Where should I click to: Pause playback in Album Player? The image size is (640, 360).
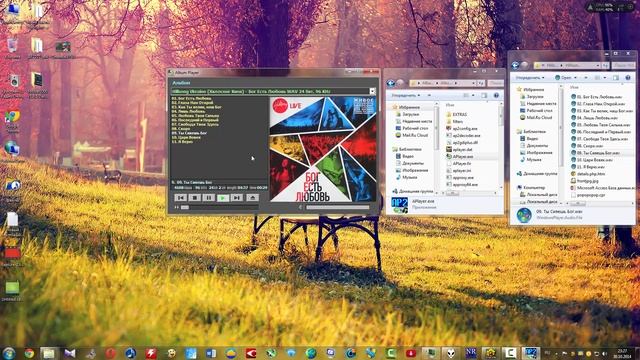click(x=209, y=198)
